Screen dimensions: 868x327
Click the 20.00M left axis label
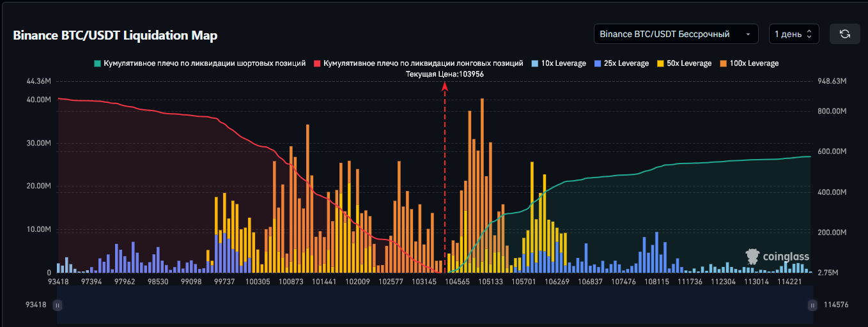39,186
